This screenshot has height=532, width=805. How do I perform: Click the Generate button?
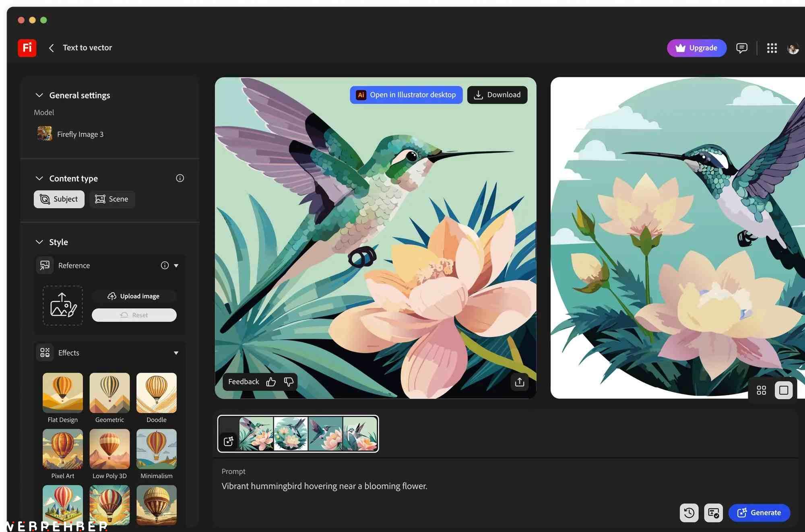759,512
